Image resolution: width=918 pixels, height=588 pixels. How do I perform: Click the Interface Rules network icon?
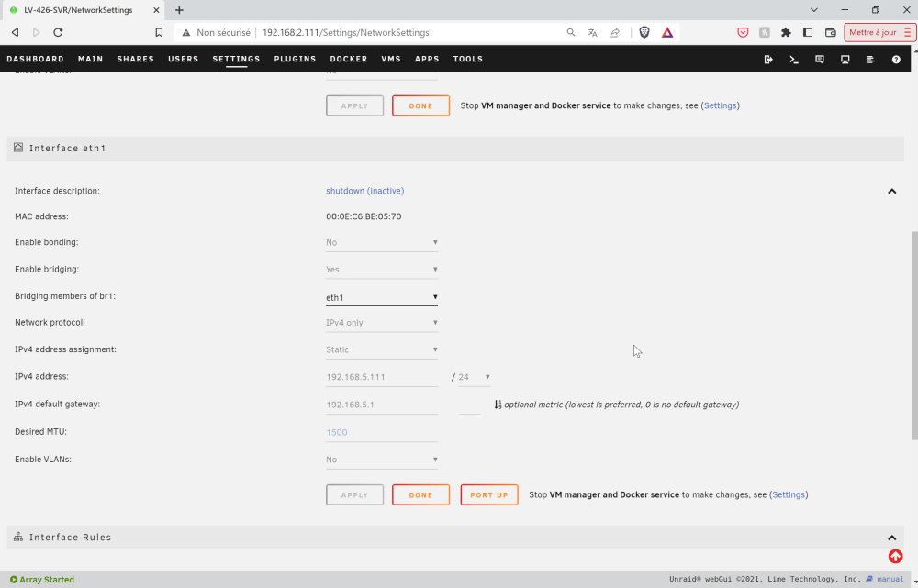pyautogui.click(x=18, y=538)
